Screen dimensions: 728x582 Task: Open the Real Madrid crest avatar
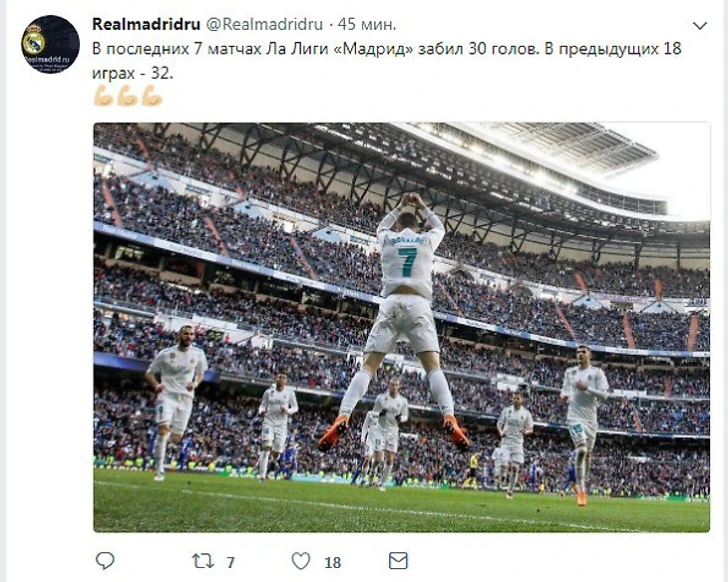(50, 45)
